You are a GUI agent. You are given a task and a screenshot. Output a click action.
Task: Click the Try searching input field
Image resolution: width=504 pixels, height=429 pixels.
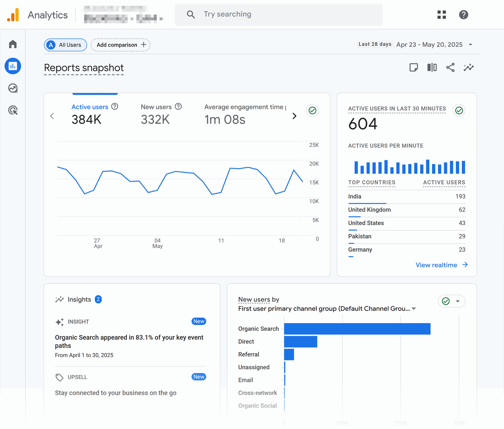[x=278, y=15]
